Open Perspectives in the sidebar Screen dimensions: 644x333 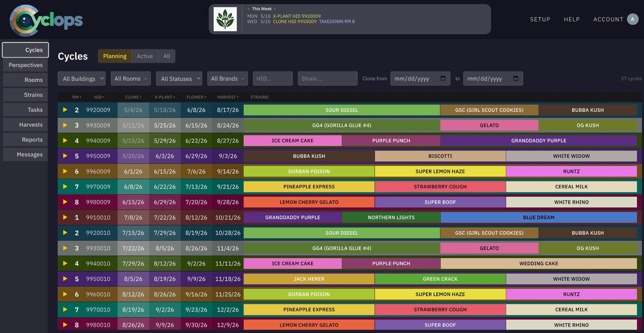click(x=25, y=65)
